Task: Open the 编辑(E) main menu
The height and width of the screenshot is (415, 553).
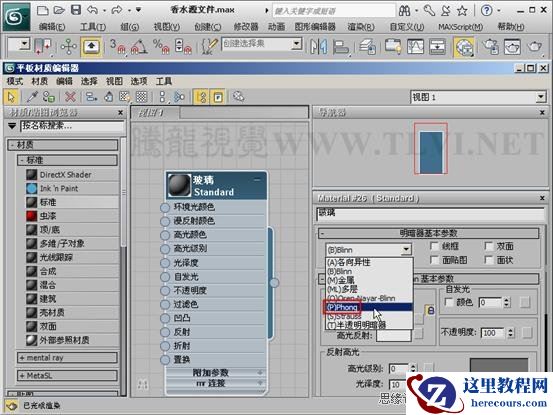Action: pos(52,27)
